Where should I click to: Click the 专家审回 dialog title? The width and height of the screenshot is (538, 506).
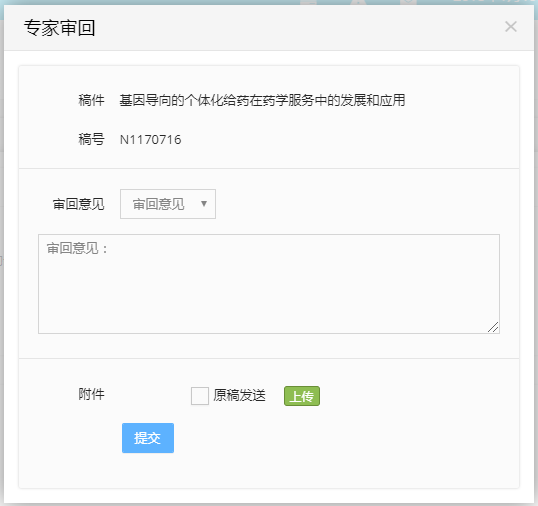tap(59, 28)
